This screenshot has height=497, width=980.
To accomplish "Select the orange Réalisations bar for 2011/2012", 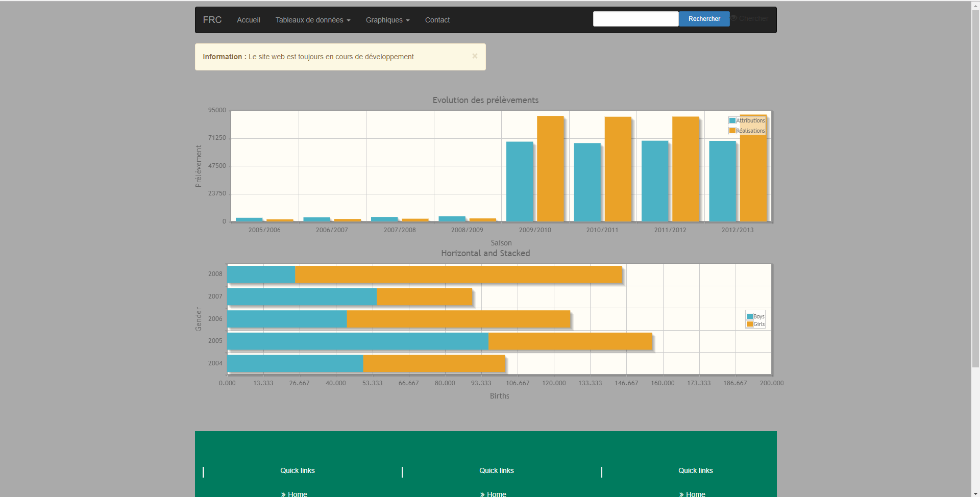I will pyautogui.click(x=685, y=169).
